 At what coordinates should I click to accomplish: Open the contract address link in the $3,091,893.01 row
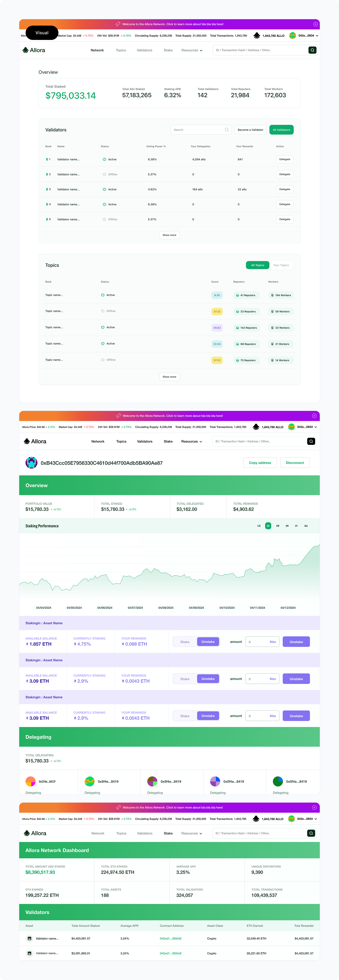pos(170,953)
